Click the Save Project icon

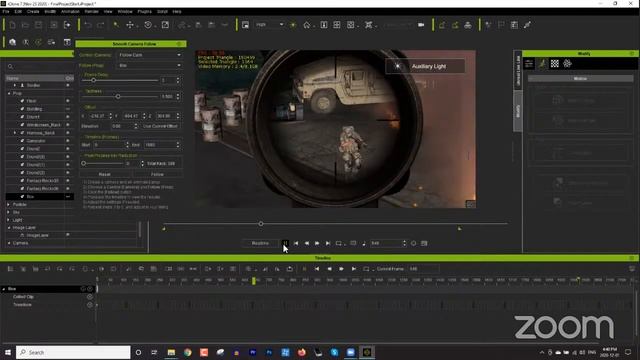point(38,25)
